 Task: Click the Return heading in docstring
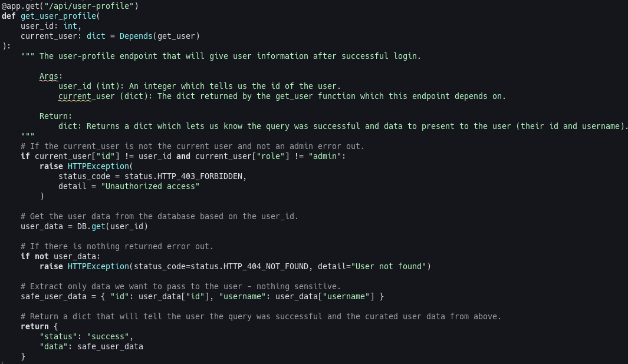[x=55, y=116]
